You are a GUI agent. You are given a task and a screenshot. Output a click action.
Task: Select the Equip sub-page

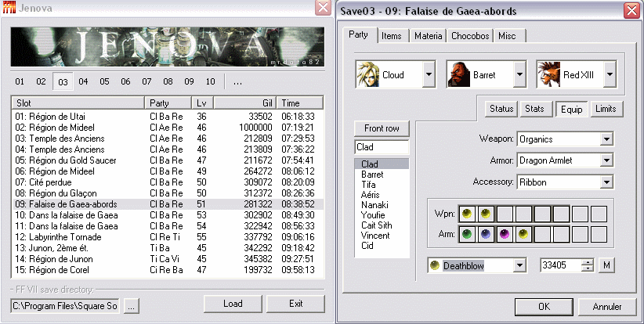point(572,110)
